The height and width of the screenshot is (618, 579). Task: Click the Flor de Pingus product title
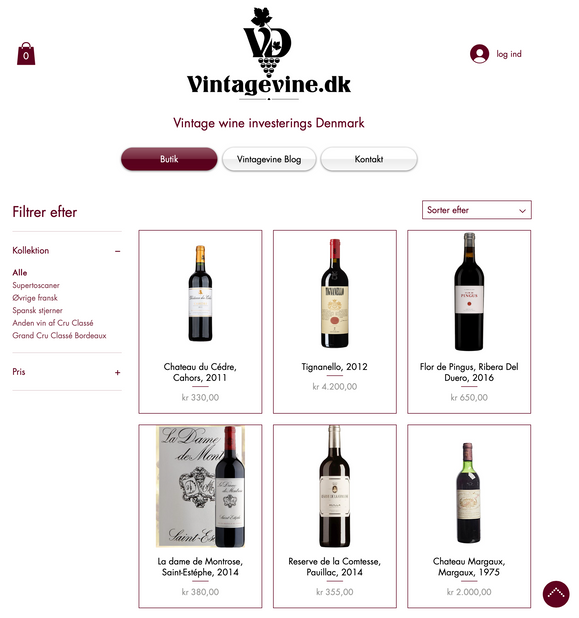coord(469,372)
